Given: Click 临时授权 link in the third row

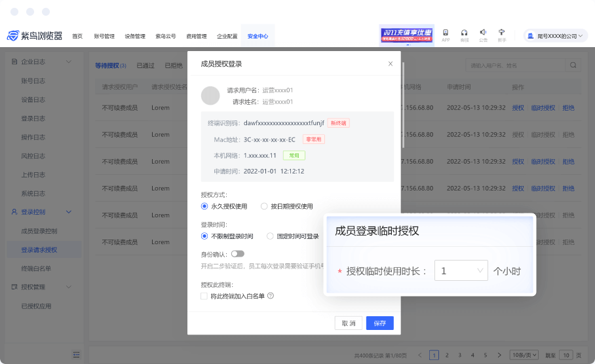Looking at the screenshot, I should click(x=543, y=162).
